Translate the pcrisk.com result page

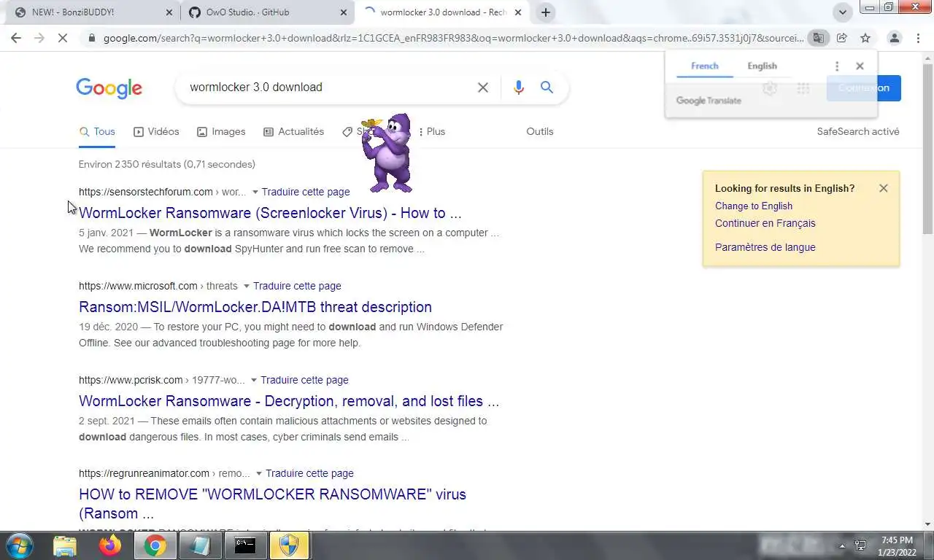coord(304,380)
